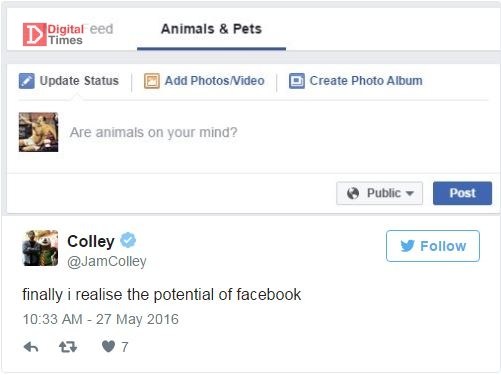Click the Update Status pencil icon

pos(27,81)
